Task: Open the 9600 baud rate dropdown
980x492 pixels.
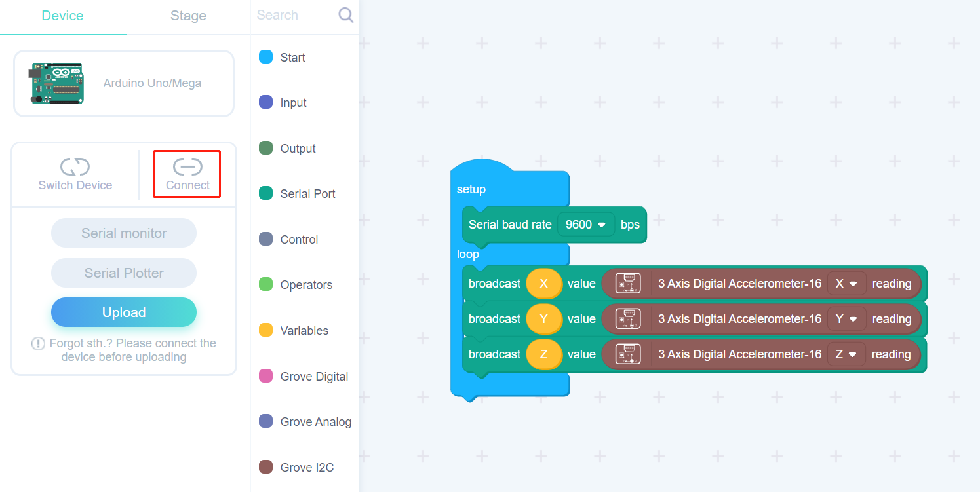Action: click(585, 225)
